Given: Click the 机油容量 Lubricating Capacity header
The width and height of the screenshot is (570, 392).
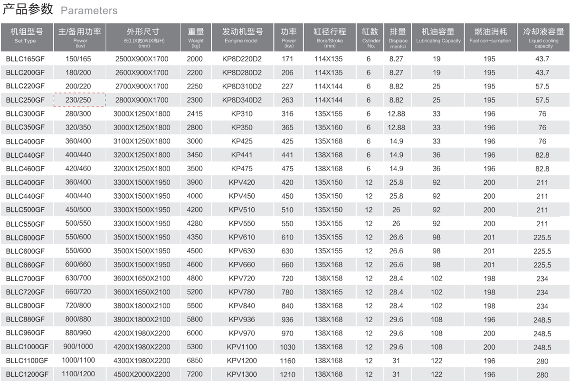Looking at the screenshot, I should 438,36.
